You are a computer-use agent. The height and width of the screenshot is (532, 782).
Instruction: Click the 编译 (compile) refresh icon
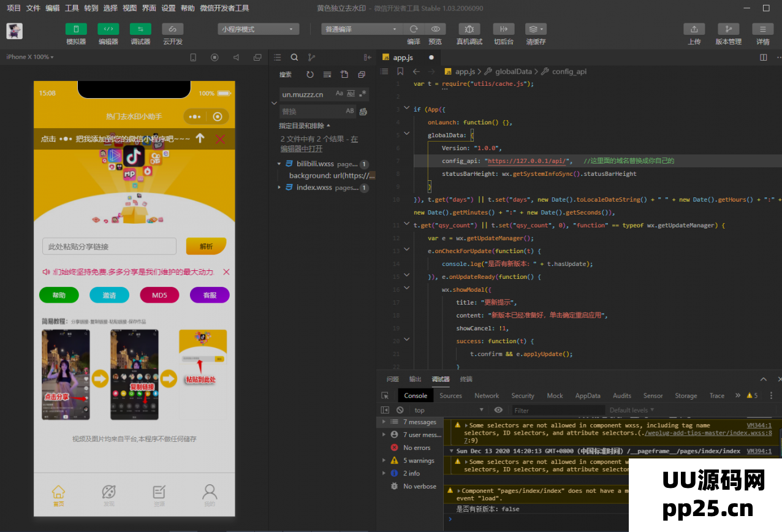pos(414,29)
